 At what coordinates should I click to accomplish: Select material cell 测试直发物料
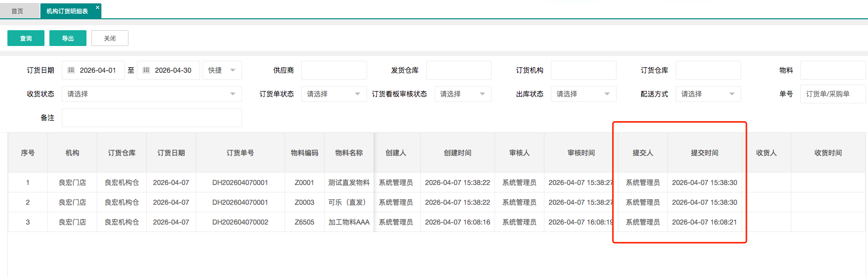click(349, 183)
